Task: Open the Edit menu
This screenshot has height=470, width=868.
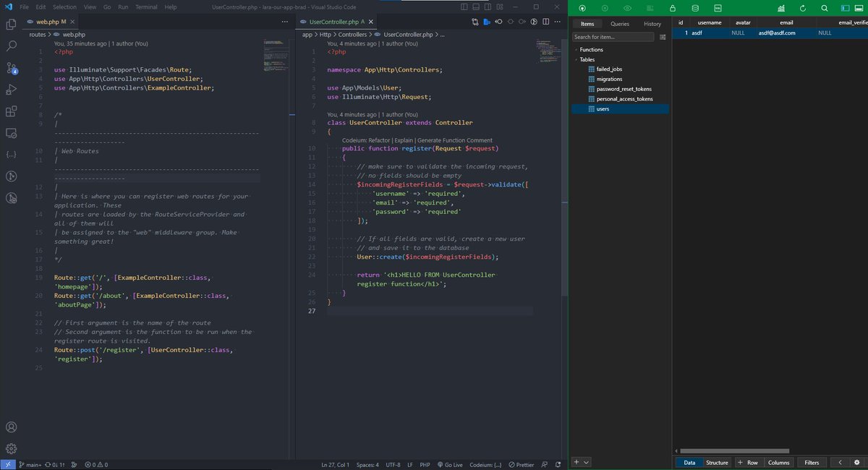Action: [41, 7]
